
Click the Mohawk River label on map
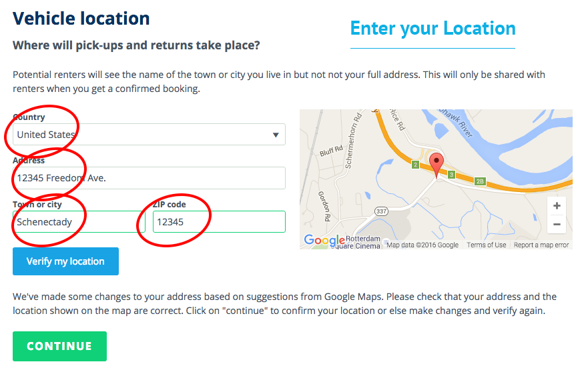pyautogui.click(x=456, y=122)
